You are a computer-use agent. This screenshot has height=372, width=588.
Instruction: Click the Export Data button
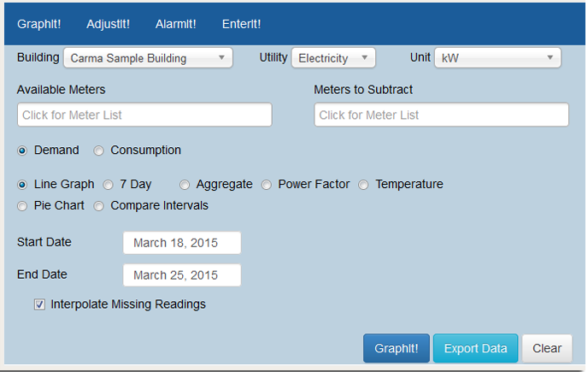pyautogui.click(x=475, y=348)
